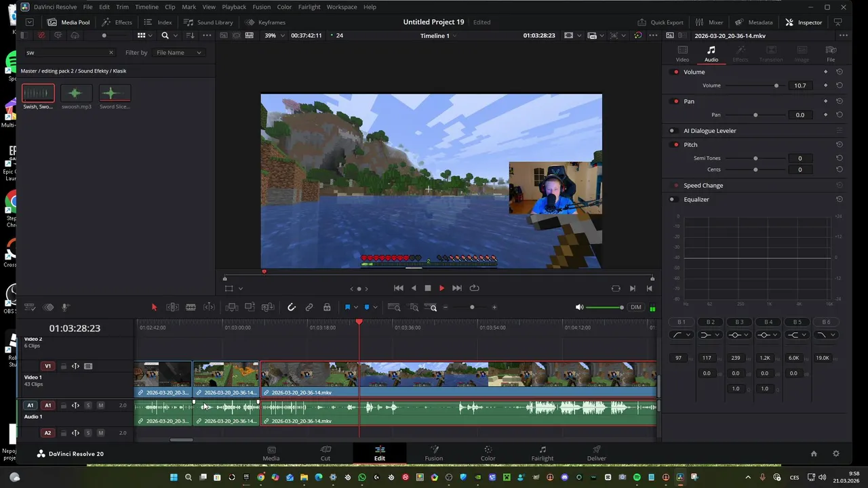Enable the AI Dialogue Leveler toggle
The height and width of the screenshot is (488, 868).
click(x=673, y=131)
